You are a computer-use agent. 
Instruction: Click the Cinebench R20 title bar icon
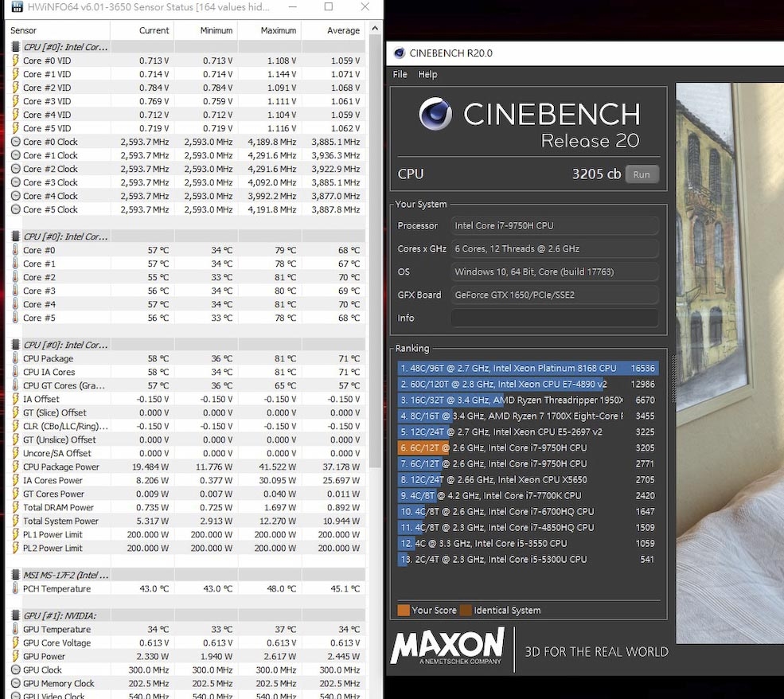point(399,53)
